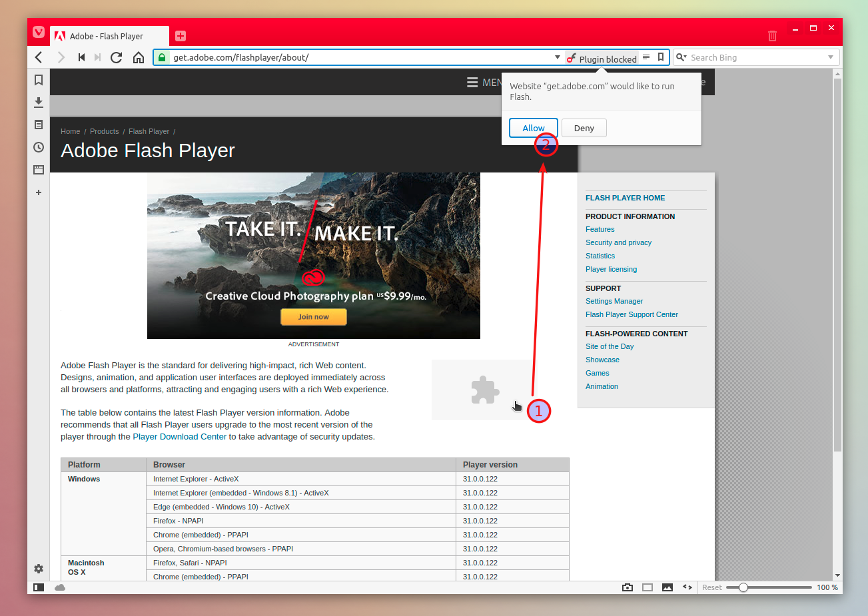Open the History side panel
The width and height of the screenshot is (868, 616).
pyautogui.click(x=39, y=147)
